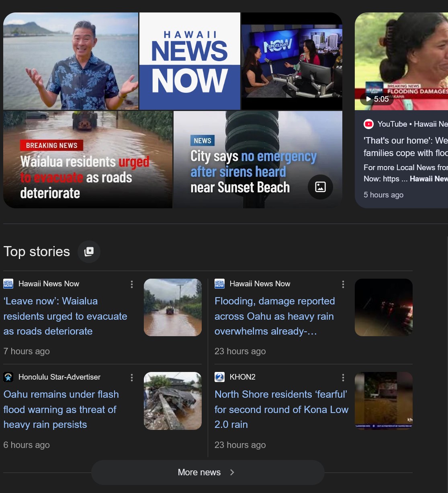
Task: Open options menu for KHON2 story
Action: pos(343,378)
